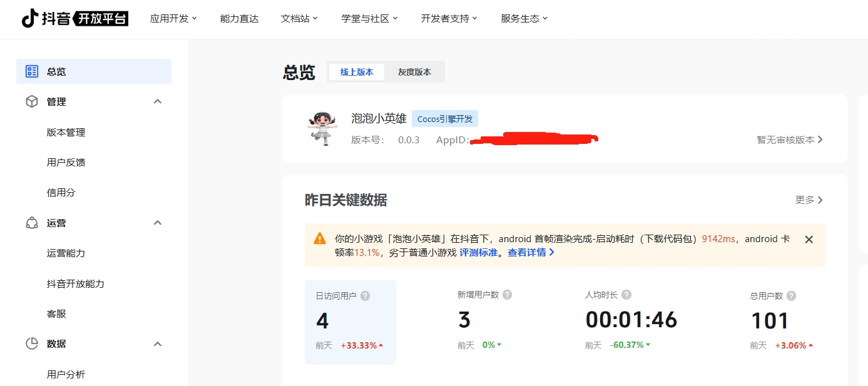Switch to the 灰度版本 tab

click(414, 72)
